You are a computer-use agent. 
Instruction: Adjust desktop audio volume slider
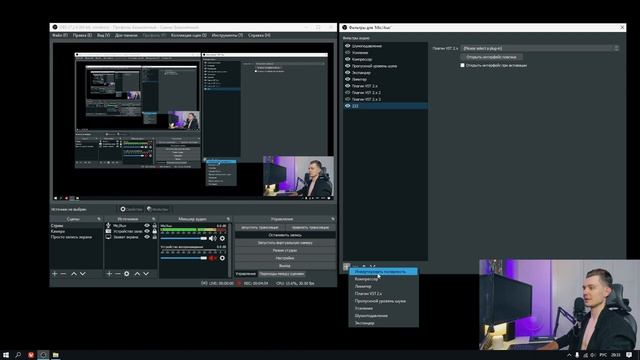click(184, 258)
